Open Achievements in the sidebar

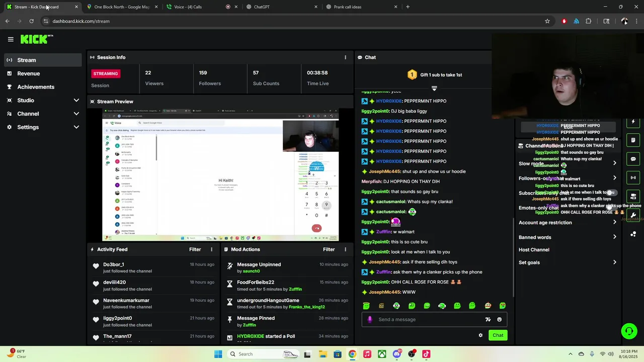[x=43, y=87]
